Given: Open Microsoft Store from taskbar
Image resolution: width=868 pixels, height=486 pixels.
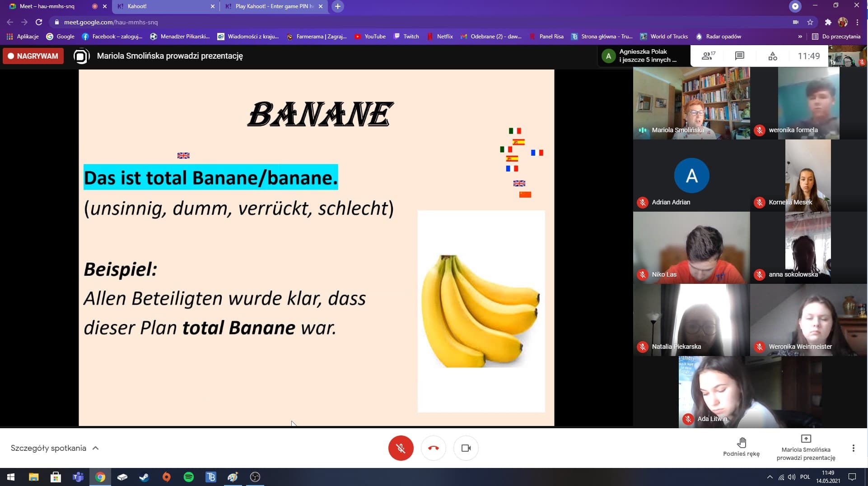Looking at the screenshot, I should click(56, 477).
